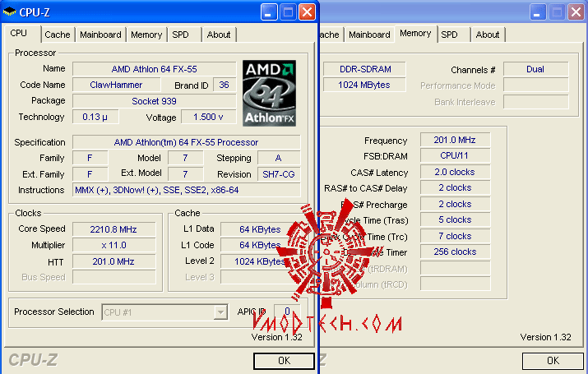Click OK button in the left CPU-Z window
588x374 pixels.
click(x=284, y=361)
